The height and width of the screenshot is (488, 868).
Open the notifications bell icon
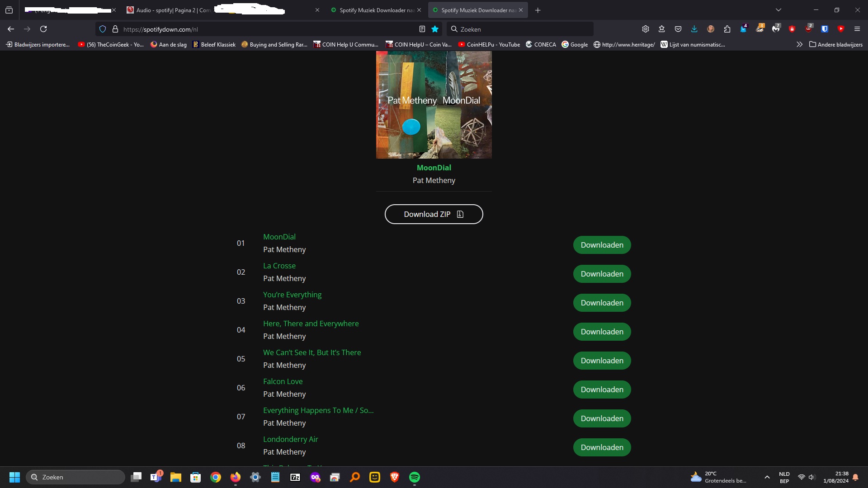(x=855, y=477)
